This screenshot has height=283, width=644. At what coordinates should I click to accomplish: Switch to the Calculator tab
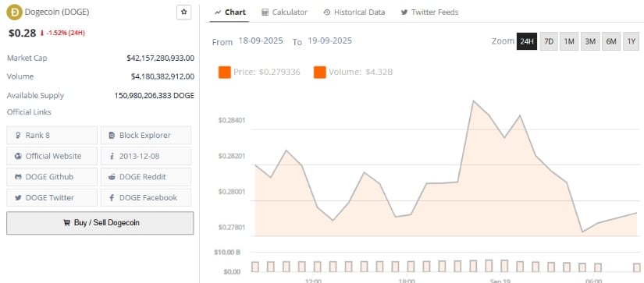pyautogui.click(x=284, y=12)
